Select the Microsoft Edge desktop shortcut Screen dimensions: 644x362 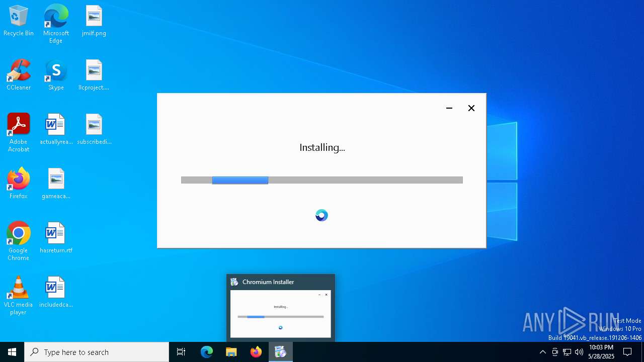point(56,24)
